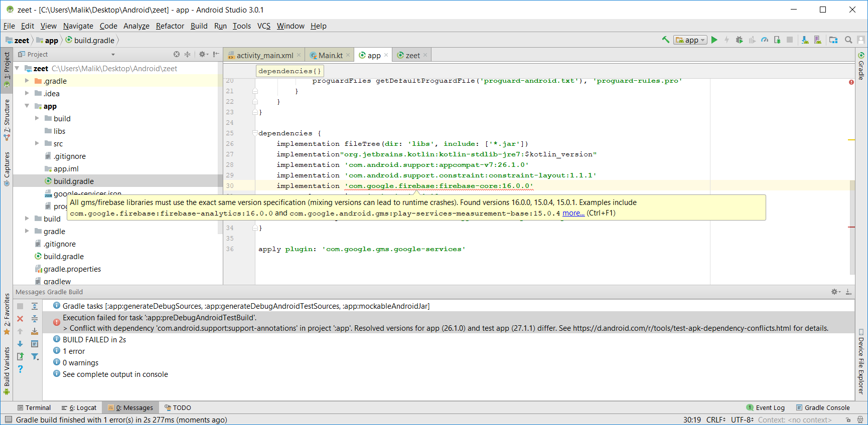Expand the .gradle folder
This screenshot has width=868, height=425.
tap(27, 81)
